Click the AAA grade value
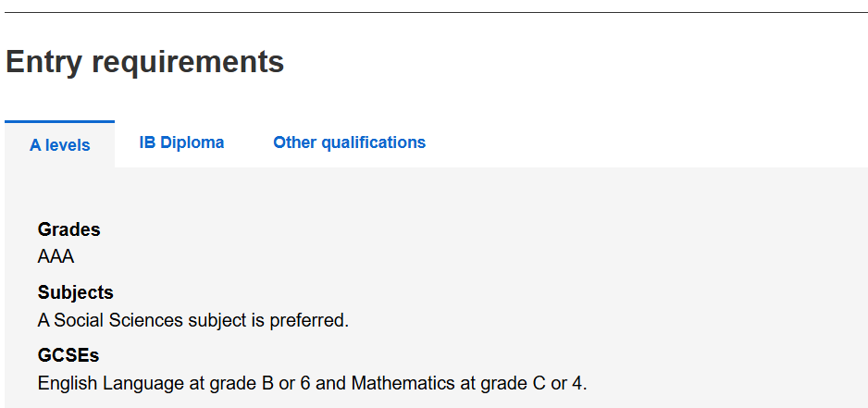This screenshot has height=408, width=868. click(56, 256)
